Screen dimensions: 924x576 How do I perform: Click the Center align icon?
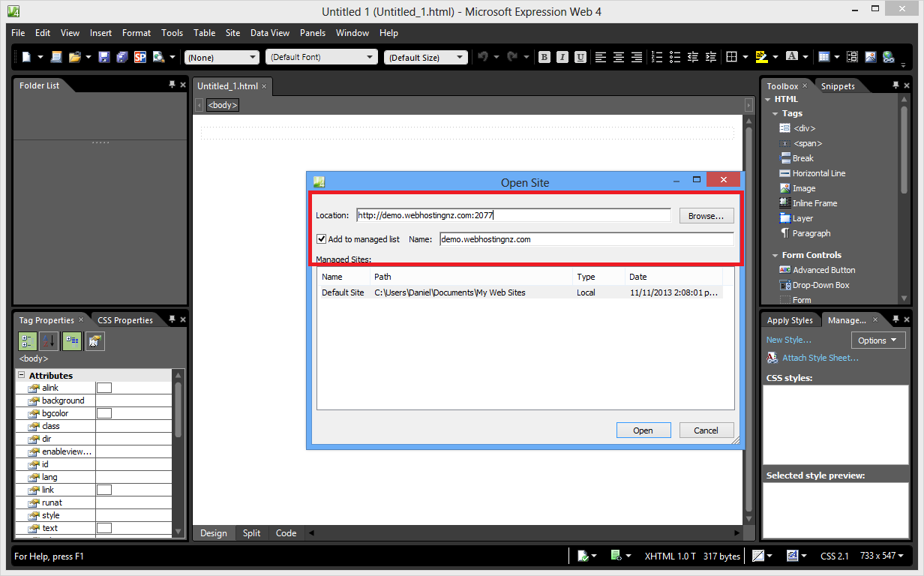tap(619, 57)
